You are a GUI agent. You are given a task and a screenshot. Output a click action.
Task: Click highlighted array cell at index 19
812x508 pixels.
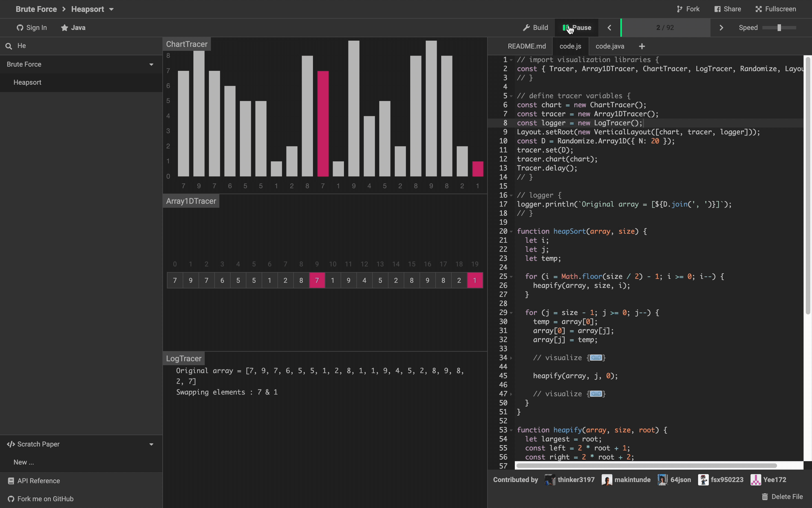tap(475, 280)
